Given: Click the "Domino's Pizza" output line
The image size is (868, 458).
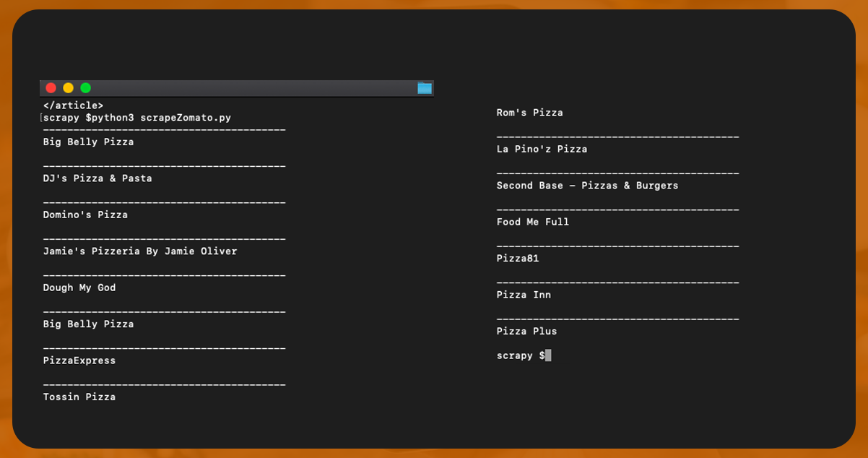Looking at the screenshot, I should pyautogui.click(x=85, y=215).
